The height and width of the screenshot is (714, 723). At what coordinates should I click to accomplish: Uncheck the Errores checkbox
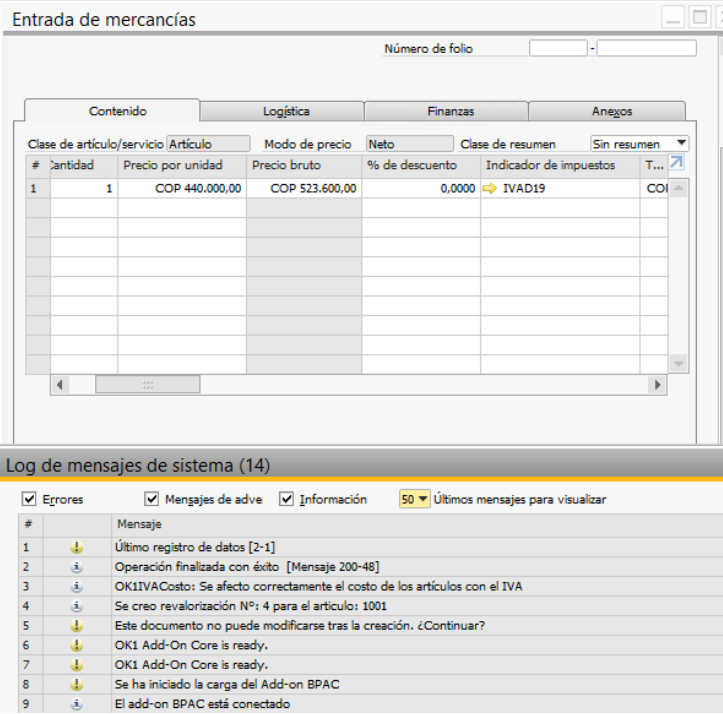coord(29,499)
